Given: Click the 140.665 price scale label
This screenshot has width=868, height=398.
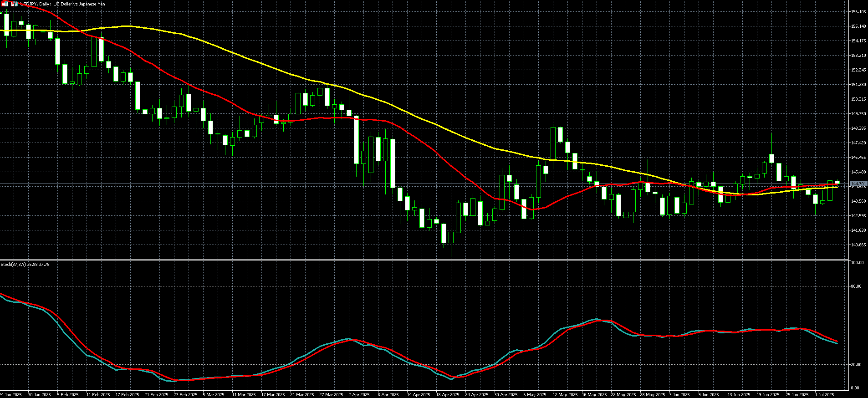Looking at the screenshot, I should 858,245.
